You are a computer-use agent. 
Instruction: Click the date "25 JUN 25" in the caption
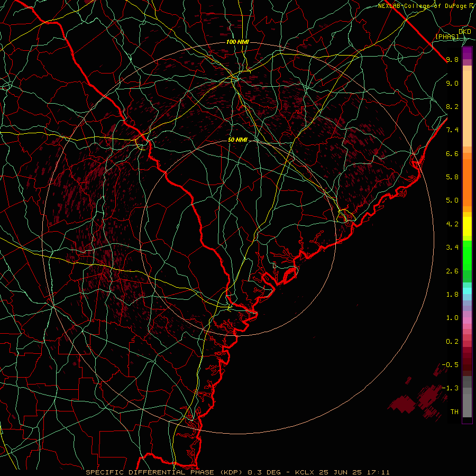(339, 472)
